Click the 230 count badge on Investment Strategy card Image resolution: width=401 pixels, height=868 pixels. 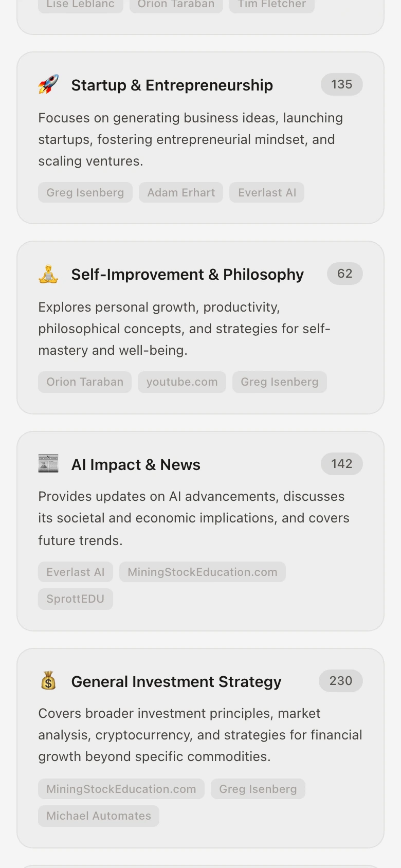click(341, 680)
